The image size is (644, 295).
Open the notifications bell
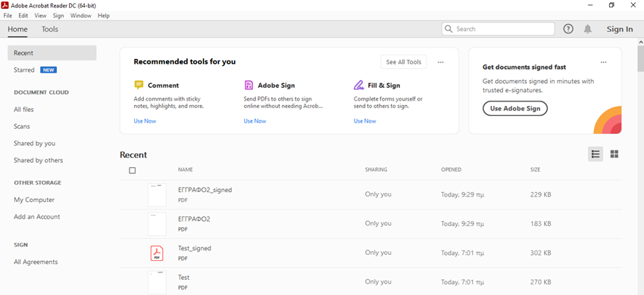point(588,29)
